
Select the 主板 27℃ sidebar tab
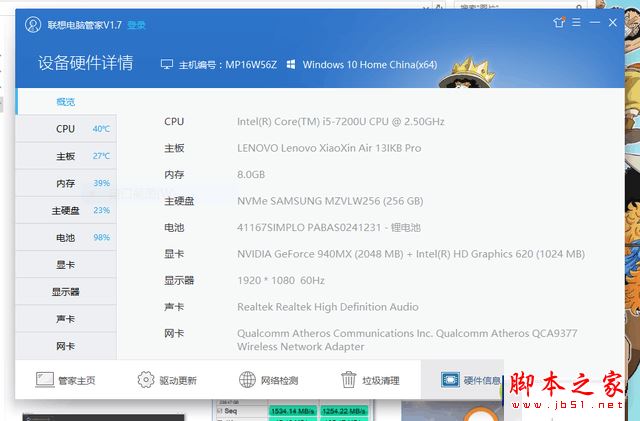(66, 156)
